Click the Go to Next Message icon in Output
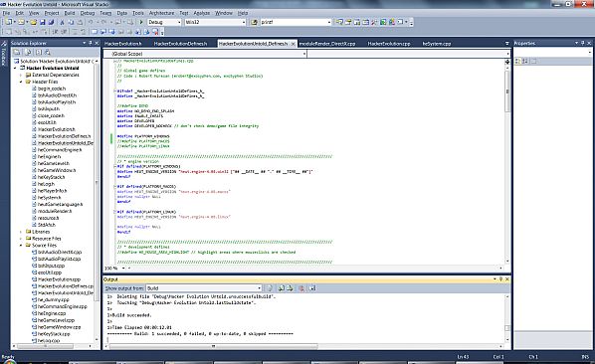The width and height of the screenshot is (595, 364). coord(290,288)
